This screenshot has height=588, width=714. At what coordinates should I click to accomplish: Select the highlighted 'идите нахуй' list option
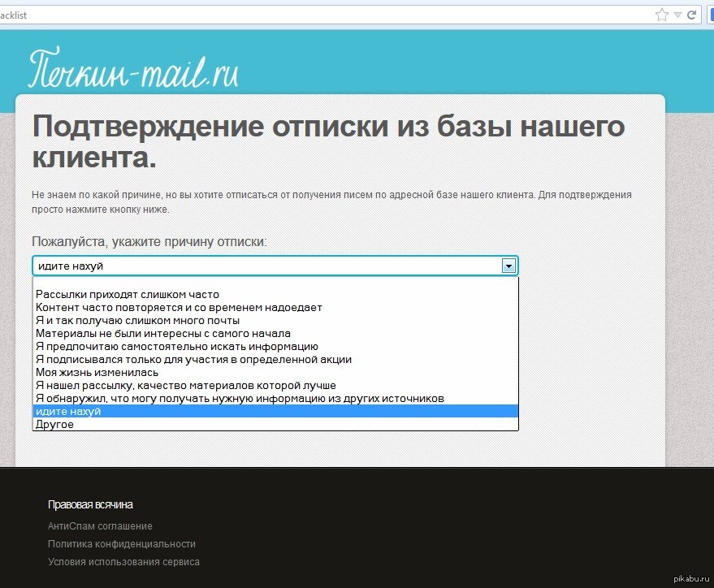(68, 411)
